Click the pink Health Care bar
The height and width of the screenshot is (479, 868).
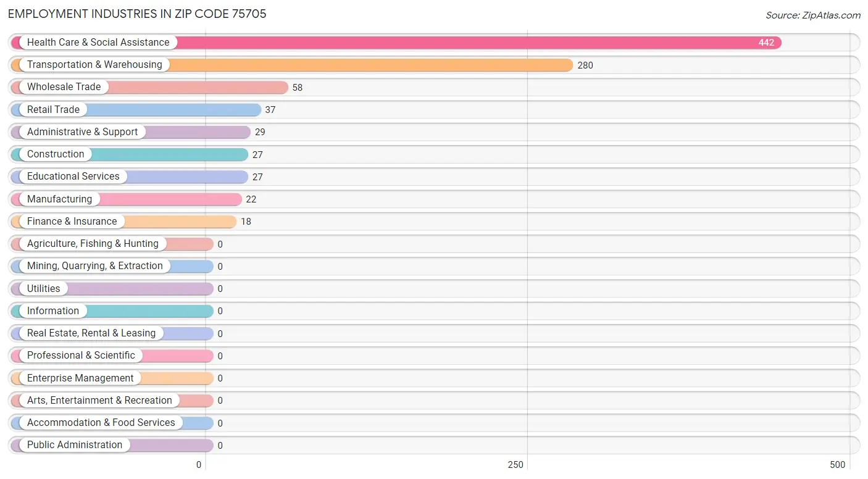396,43
